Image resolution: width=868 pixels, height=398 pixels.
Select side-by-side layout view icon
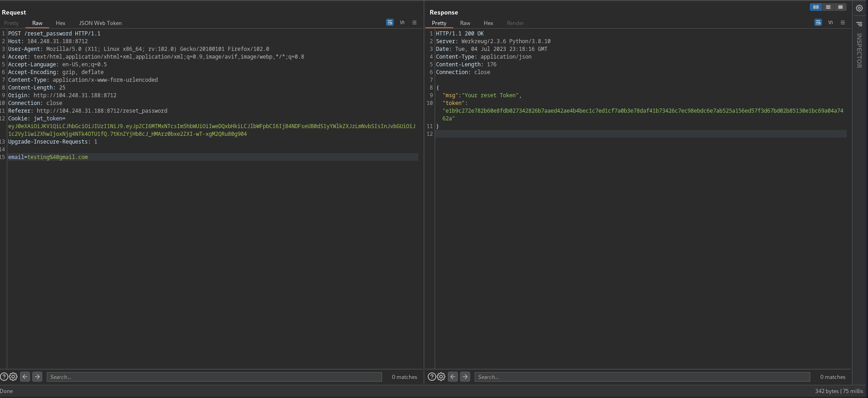[x=816, y=7]
